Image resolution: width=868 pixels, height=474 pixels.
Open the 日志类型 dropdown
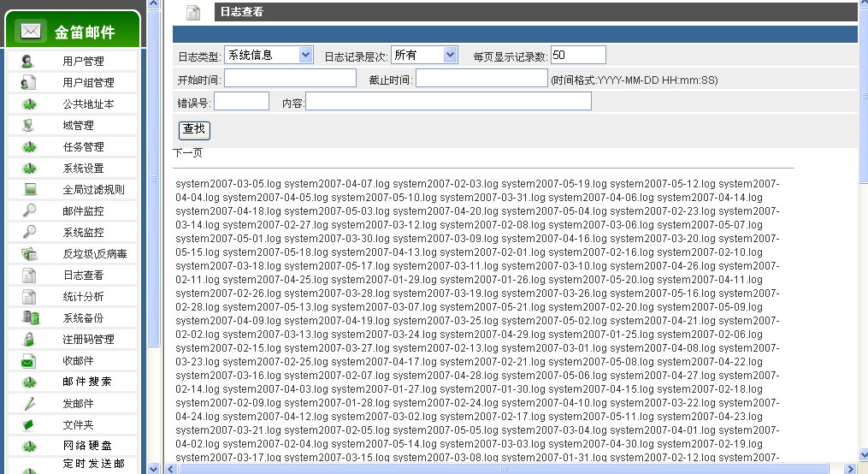269,55
